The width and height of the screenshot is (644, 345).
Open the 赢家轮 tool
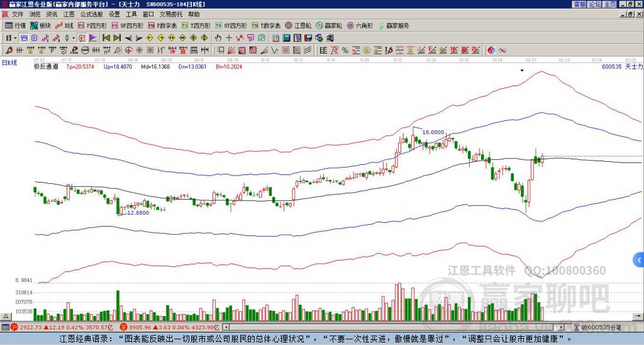pyautogui.click(x=329, y=25)
